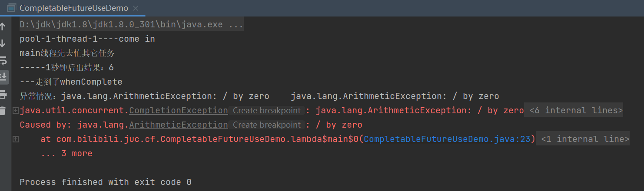The image size is (644, 191).
Task: Open the CompletionException class link
Action: (178, 111)
